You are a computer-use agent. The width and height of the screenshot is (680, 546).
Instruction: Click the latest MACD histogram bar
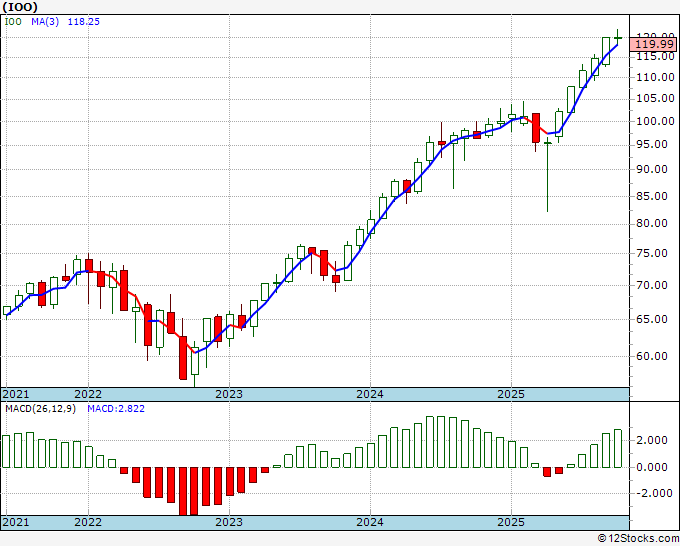tap(618, 448)
